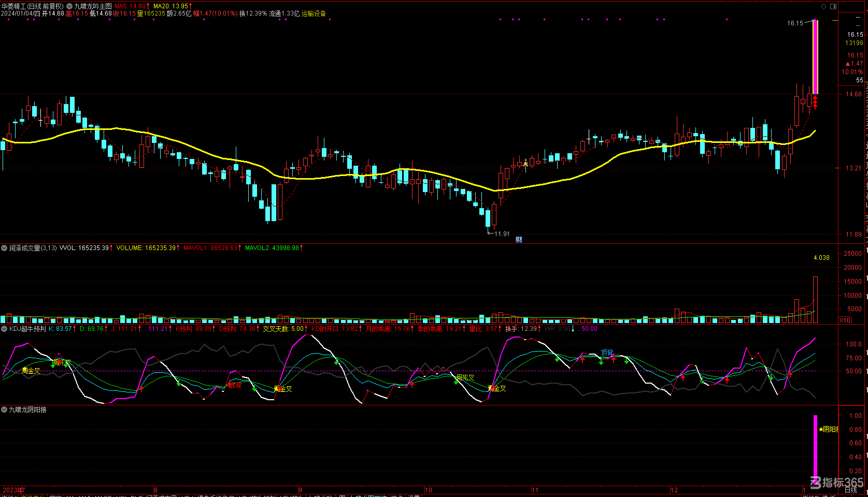Click the 阴阳接 star signal label

tap(829, 429)
